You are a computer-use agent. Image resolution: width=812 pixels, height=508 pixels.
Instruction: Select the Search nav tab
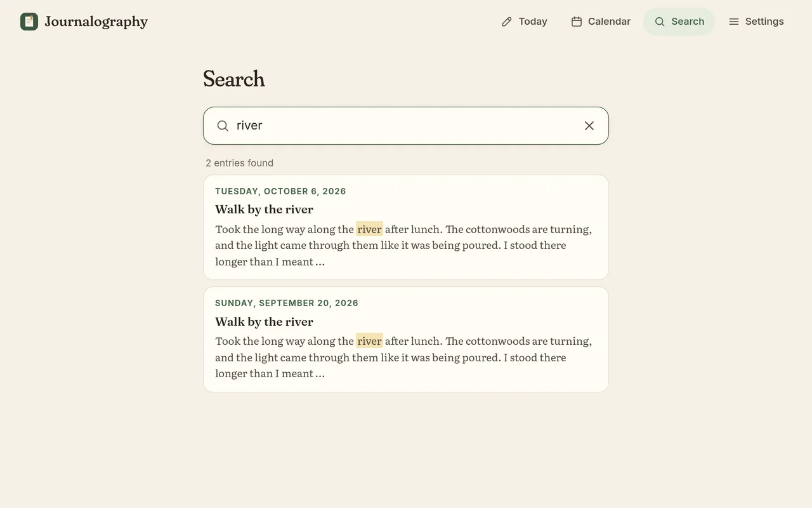tap(679, 22)
